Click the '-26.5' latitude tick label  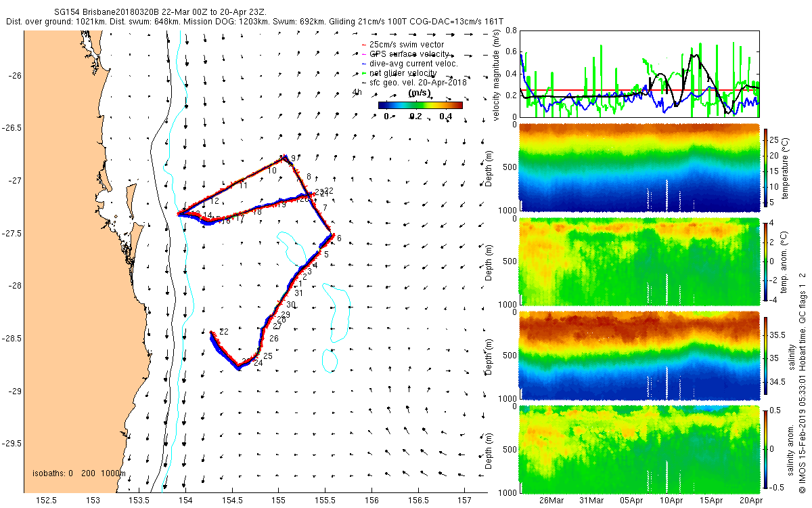[x=12, y=128]
